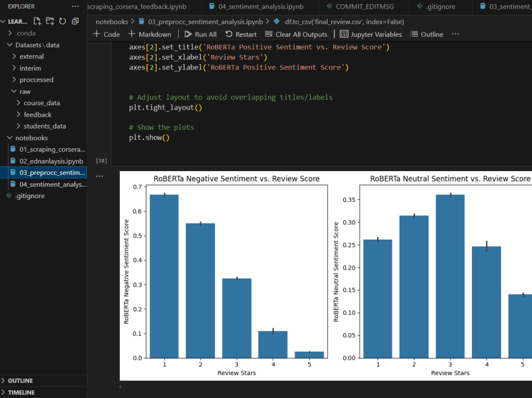Switch to 04_sentiment_analysis.ipynb tab

261,6
